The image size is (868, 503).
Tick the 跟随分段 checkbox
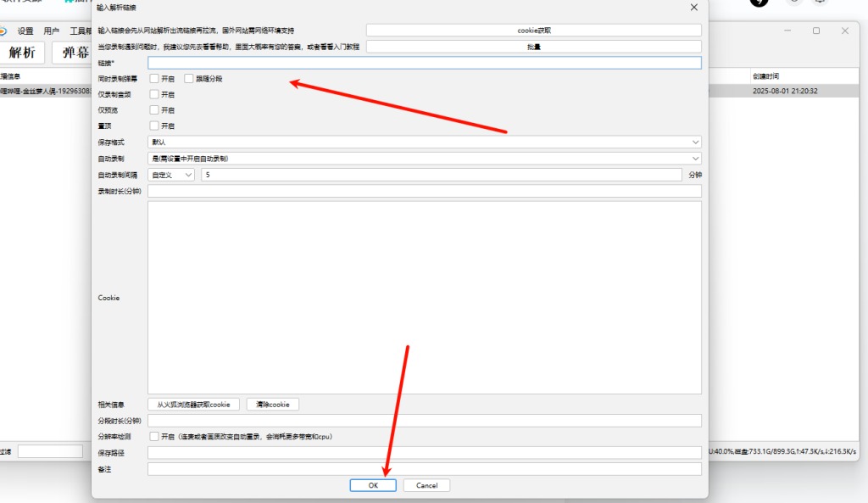tap(189, 78)
